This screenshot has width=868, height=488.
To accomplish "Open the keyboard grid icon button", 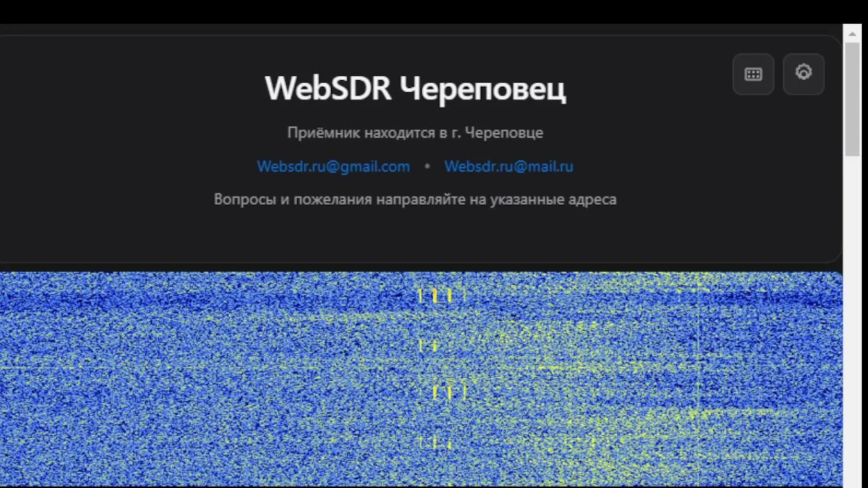I will [x=753, y=75].
